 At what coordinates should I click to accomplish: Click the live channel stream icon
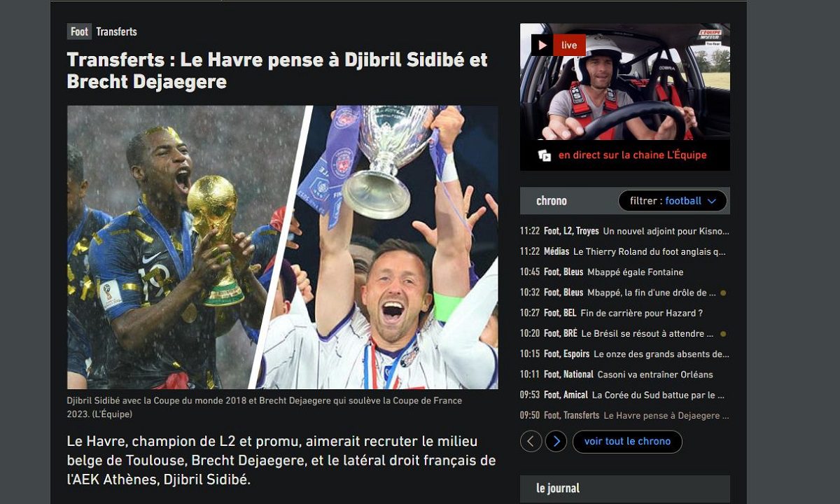pyautogui.click(x=545, y=155)
